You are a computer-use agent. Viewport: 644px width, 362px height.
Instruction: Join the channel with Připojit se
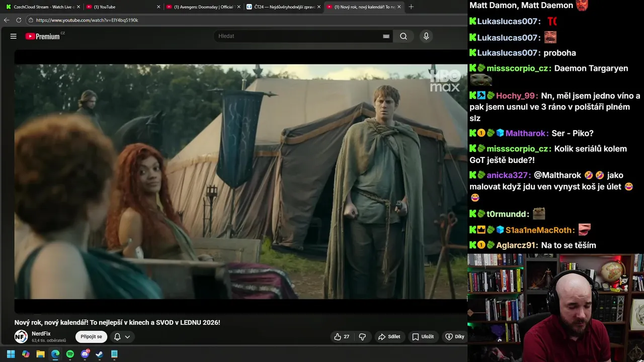point(91,337)
